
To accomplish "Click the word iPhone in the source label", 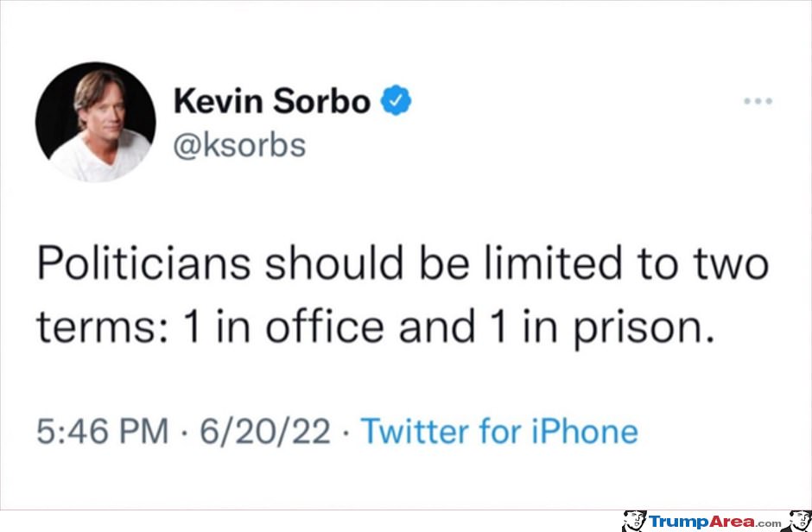I will pyautogui.click(x=585, y=433).
